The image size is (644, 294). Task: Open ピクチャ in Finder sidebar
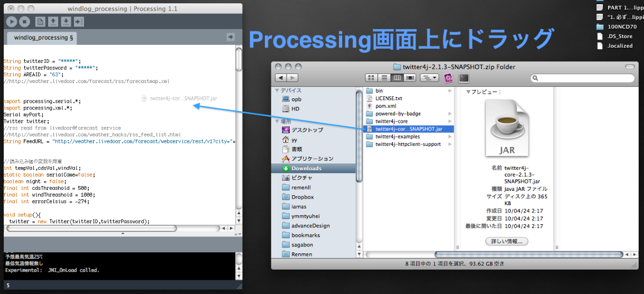pyautogui.click(x=298, y=178)
